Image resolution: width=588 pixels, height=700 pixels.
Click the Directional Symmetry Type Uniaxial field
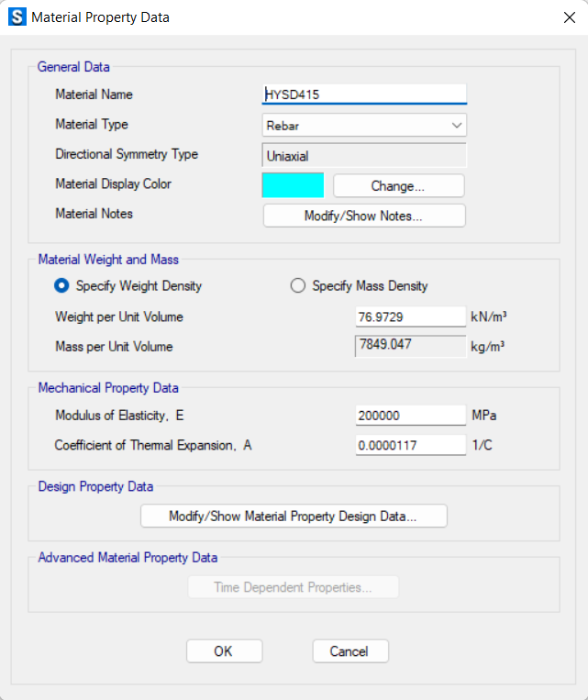click(x=364, y=155)
